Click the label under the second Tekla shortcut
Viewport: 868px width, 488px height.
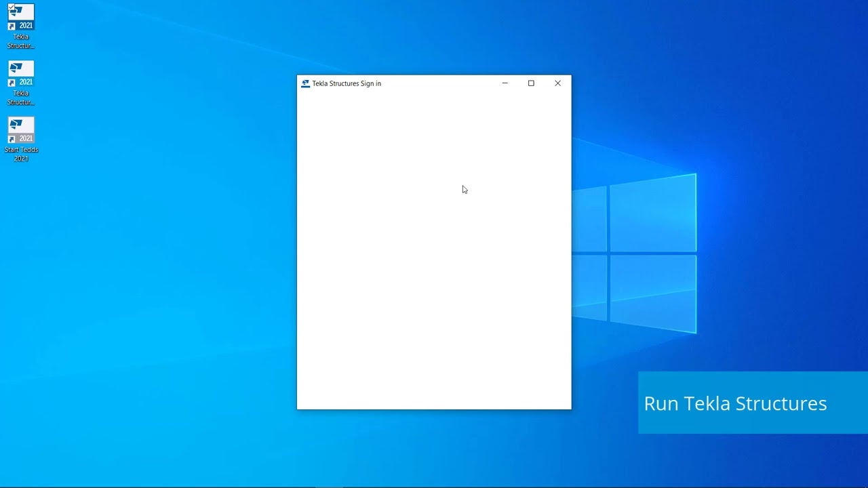(21, 98)
